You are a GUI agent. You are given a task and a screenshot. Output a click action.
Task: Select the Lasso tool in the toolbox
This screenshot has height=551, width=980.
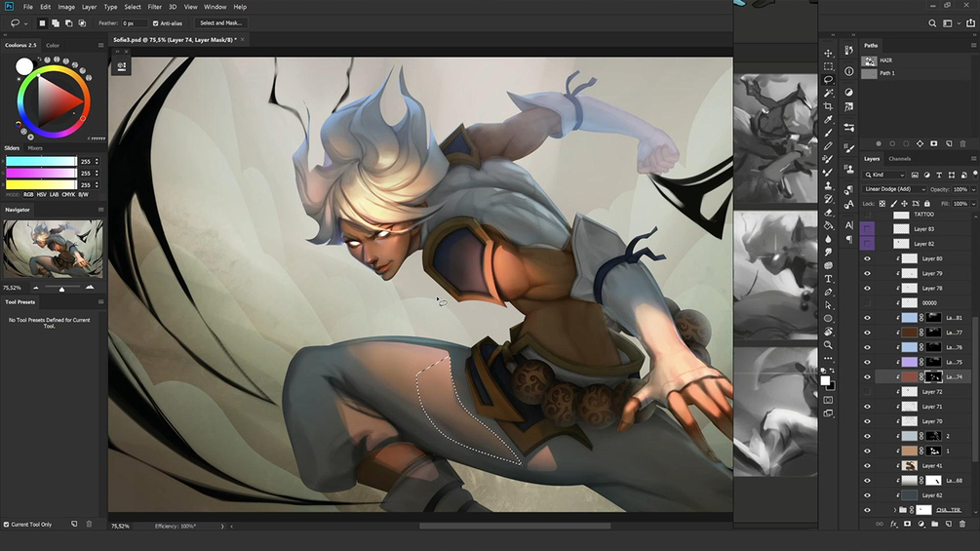(828, 80)
